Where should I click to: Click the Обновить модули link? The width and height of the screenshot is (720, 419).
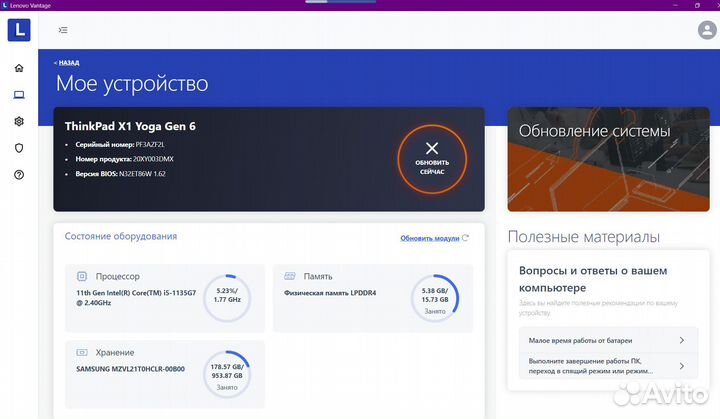(x=430, y=238)
